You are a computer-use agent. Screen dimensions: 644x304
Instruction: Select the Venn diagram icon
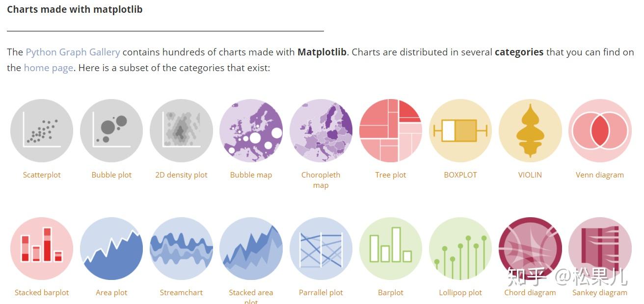600,131
